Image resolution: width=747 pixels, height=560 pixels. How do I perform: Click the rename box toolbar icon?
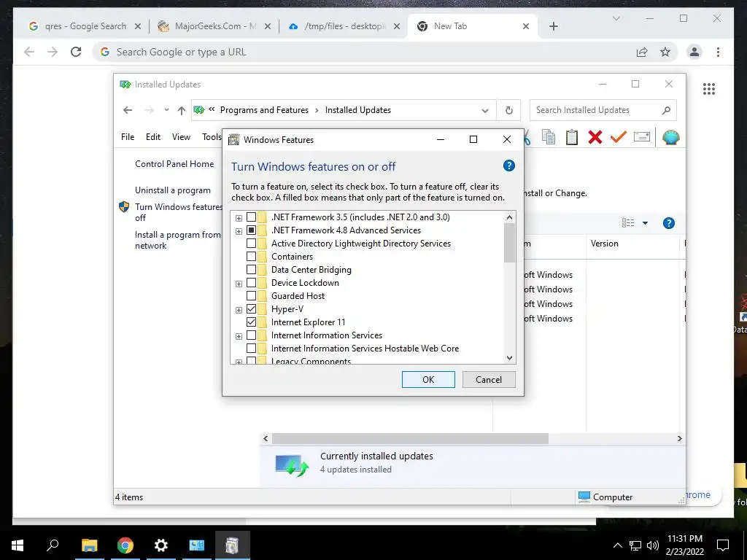[642, 137]
